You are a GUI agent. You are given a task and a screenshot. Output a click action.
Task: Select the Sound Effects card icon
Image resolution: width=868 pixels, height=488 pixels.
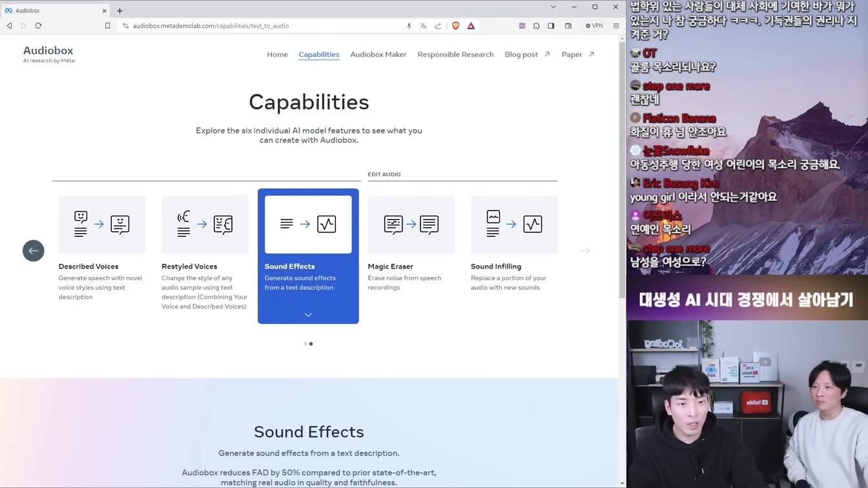click(x=308, y=224)
